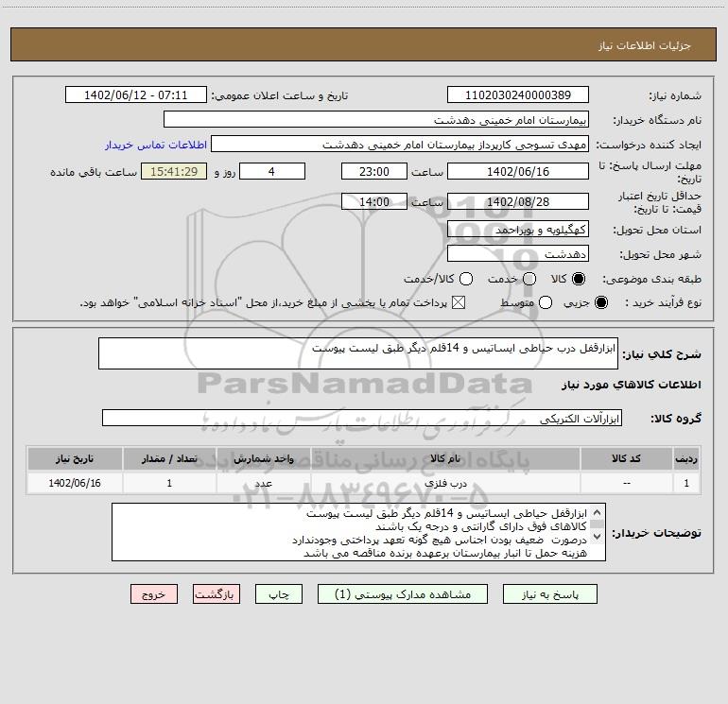Click the remaining time 15:41:29 field
Image resolution: width=728 pixels, height=704 pixels.
click(x=174, y=171)
